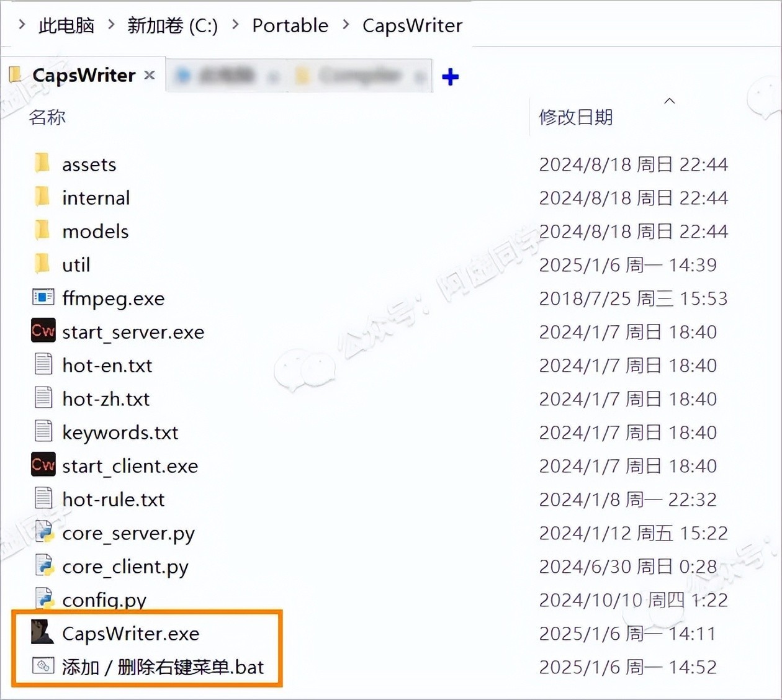Click CapsWriter in the breadcrumb path
782x700 pixels.
tap(412, 25)
